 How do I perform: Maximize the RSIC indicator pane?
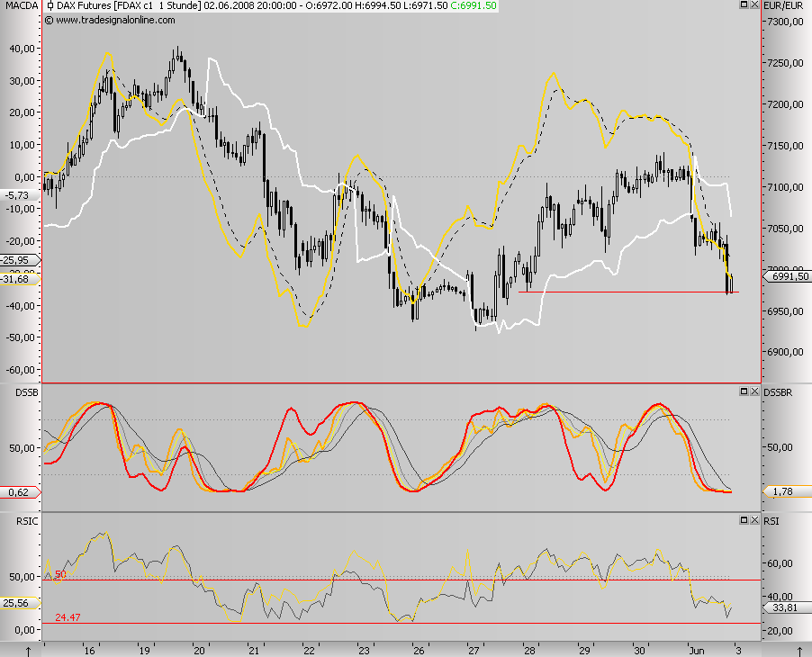tap(744, 520)
